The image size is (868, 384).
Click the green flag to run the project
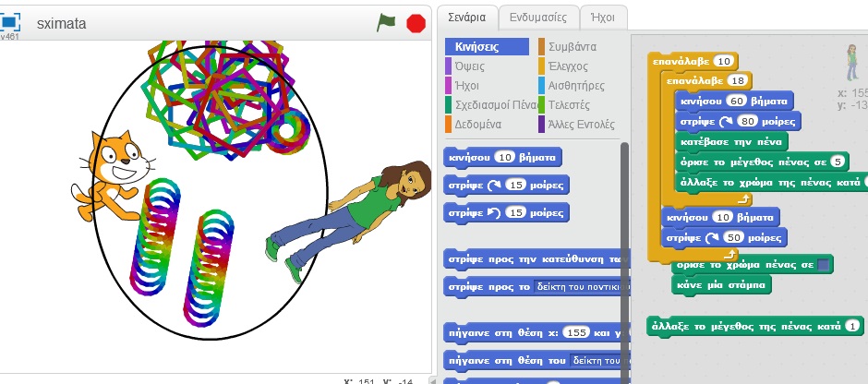click(386, 23)
